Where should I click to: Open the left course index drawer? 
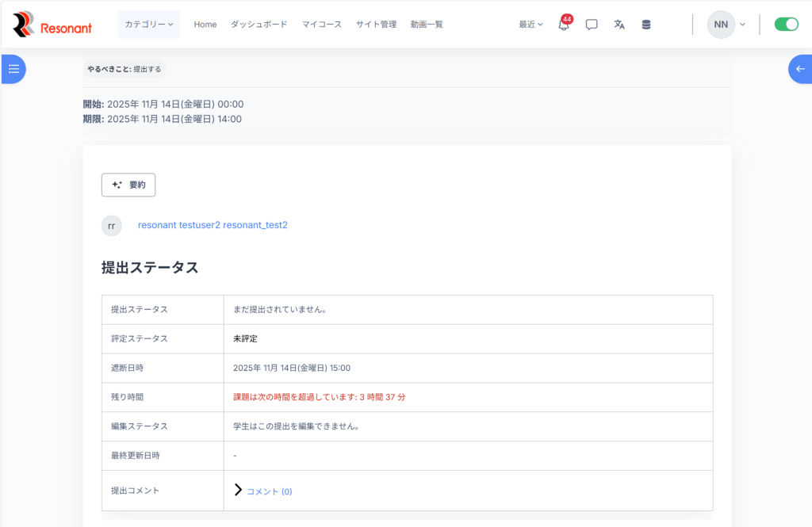pyautogui.click(x=13, y=69)
